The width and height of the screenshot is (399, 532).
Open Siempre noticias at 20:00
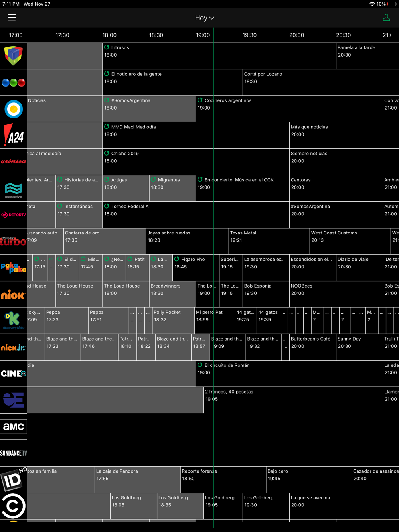pyautogui.click(x=344, y=162)
